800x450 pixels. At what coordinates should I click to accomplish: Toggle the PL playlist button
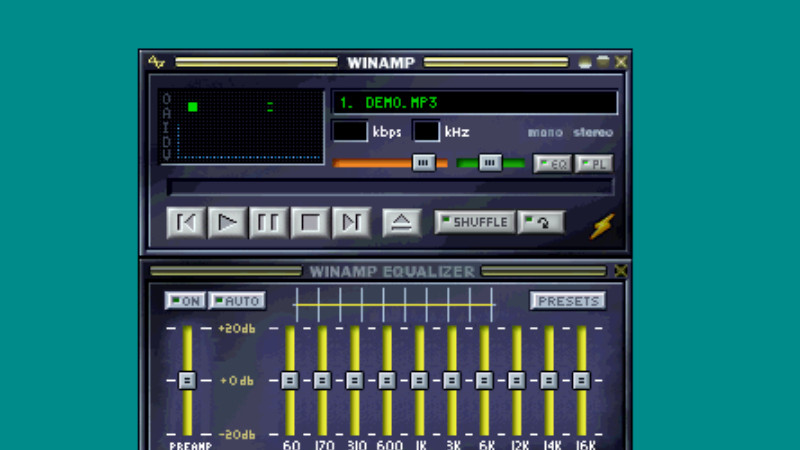[x=594, y=163]
